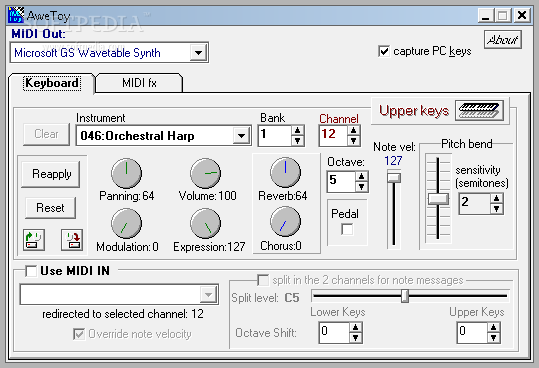Click the Microsoft GS Wavetable Synth text
The width and height of the screenshot is (539, 368).
click(x=87, y=53)
